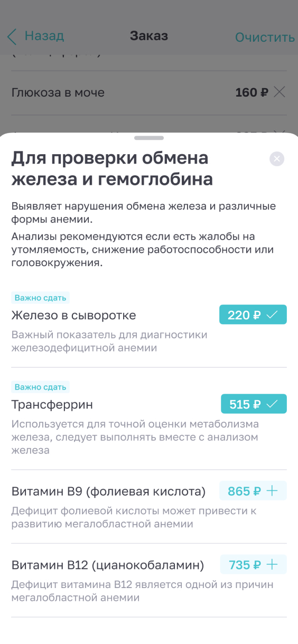The height and width of the screenshot is (644, 298).
Task: Open Железо в сыворотке item title
Action: coord(73,315)
